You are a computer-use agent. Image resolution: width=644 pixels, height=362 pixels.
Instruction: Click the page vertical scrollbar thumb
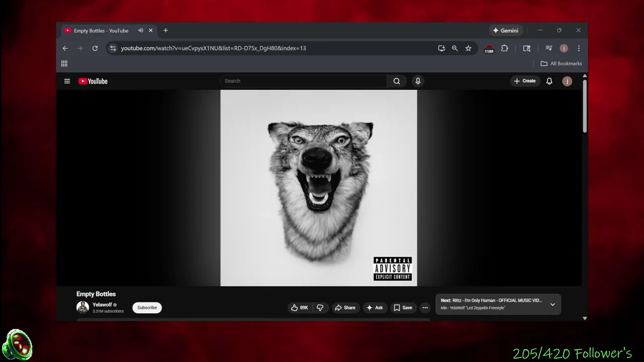(x=585, y=106)
